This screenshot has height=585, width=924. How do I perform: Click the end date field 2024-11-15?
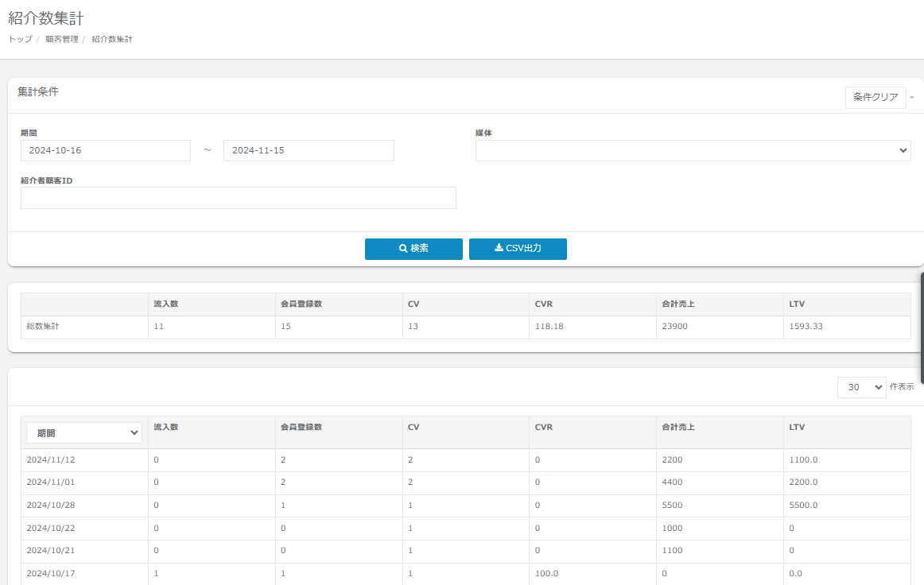click(x=309, y=151)
